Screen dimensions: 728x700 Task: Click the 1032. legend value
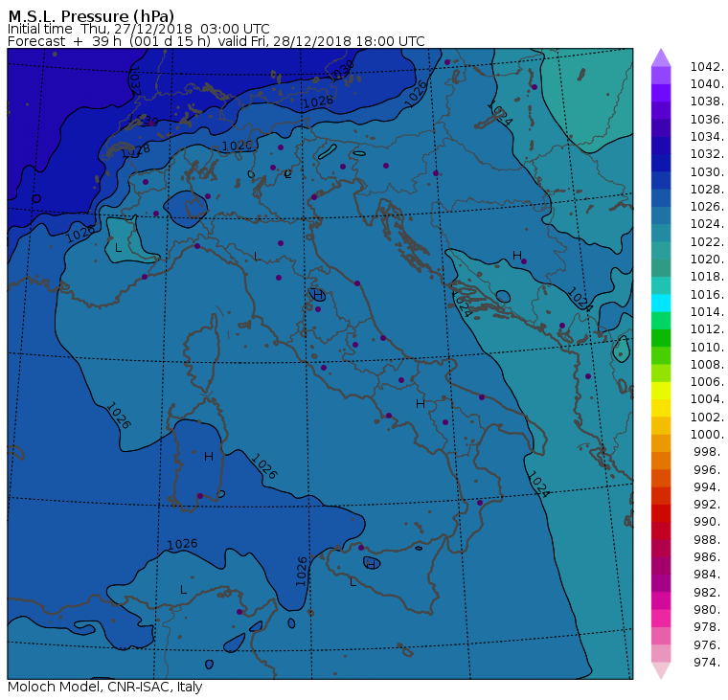tap(707, 153)
